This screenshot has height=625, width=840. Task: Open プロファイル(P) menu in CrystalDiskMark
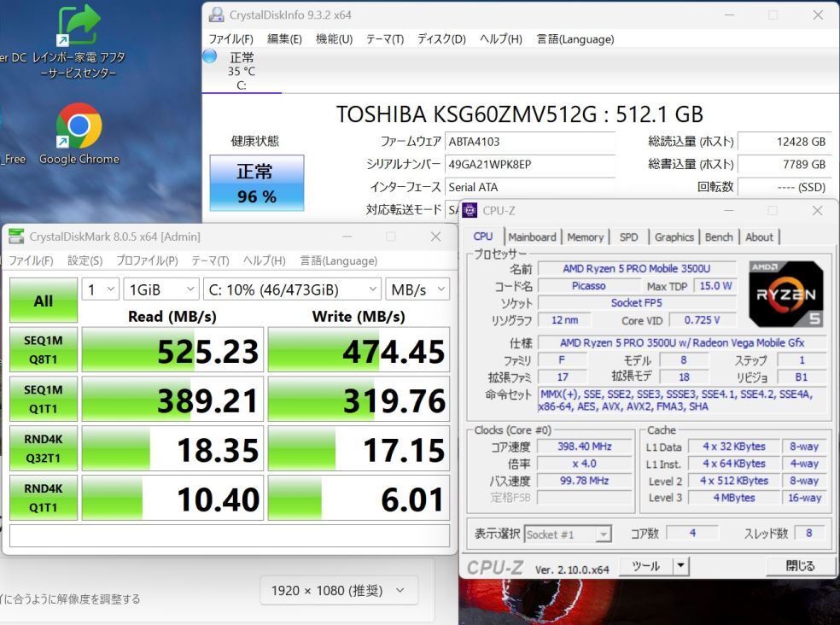point(148,260)
